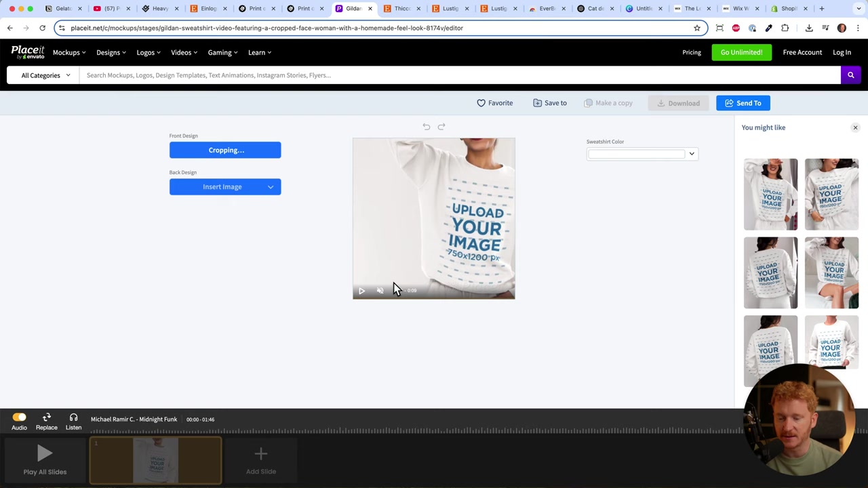Image resolution: width=868 pixels, height=488 pixels.
Task: Close the You might like panel
Action: coord(855,127)
